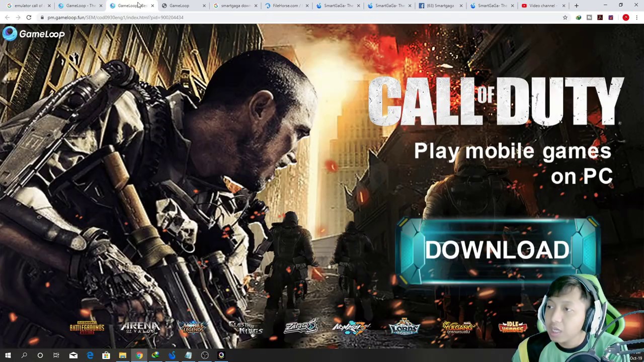
Task: Open the Windows Start menu
Action: (8, 355)
